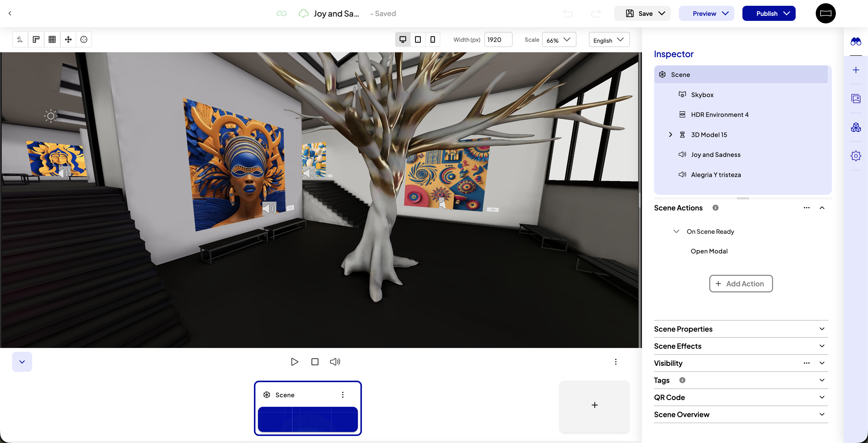The width and height of the screenshot is (868, 443).
Task: Click the Add Action button
Action: (x=741, y=283)
